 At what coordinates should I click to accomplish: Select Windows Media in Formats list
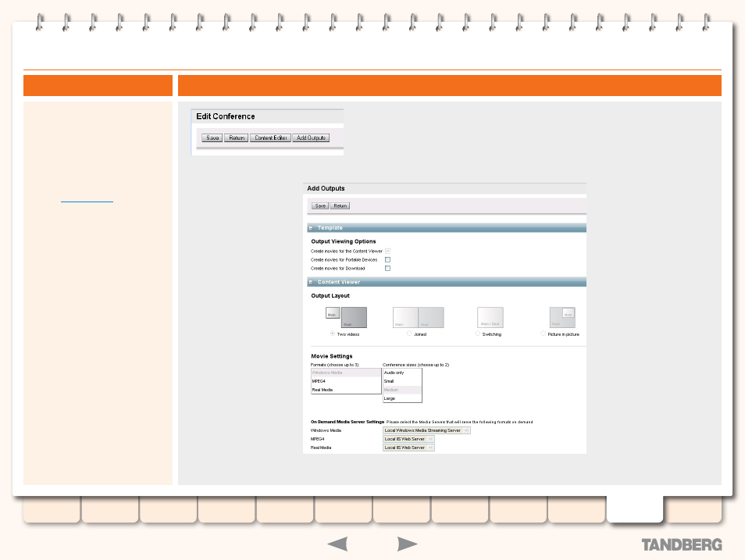click(346, 373)
